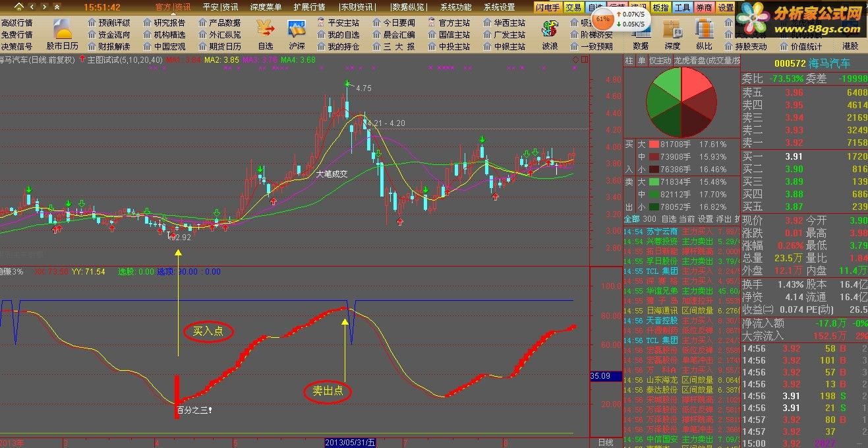
Task: Click the 工具 button
Action: (x=682, y=7)
